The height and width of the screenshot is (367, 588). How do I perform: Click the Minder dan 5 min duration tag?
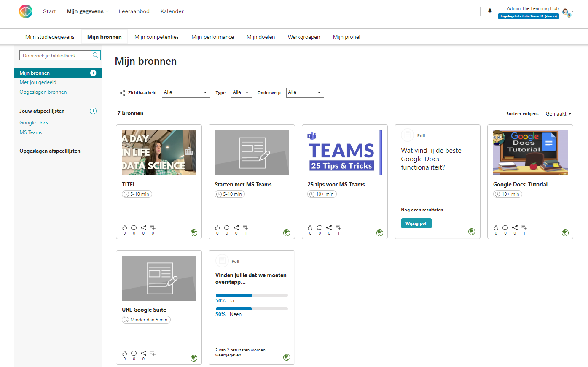(x=146, y=320)
